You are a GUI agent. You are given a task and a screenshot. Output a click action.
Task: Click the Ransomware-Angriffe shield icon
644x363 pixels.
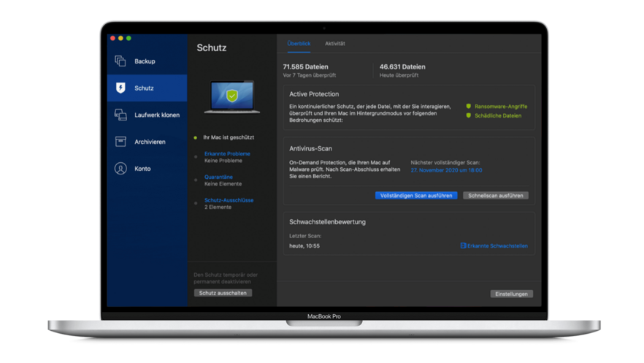(x=469, y=106)
